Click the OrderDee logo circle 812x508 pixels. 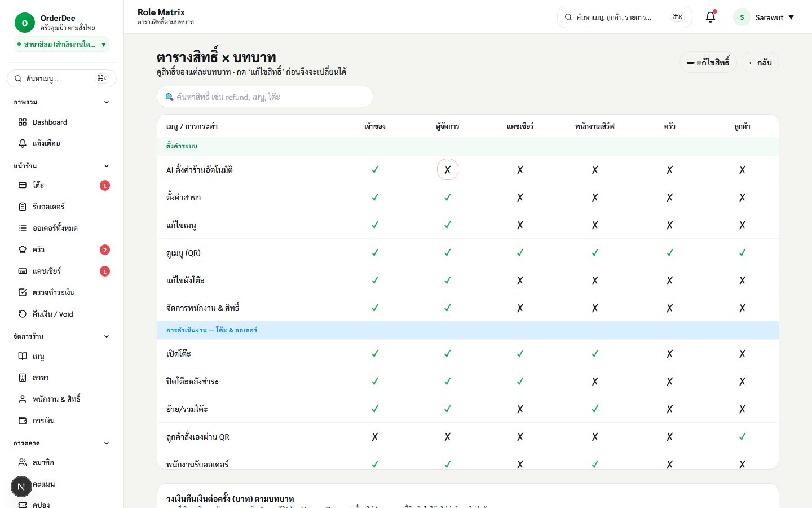coord(24,23)
